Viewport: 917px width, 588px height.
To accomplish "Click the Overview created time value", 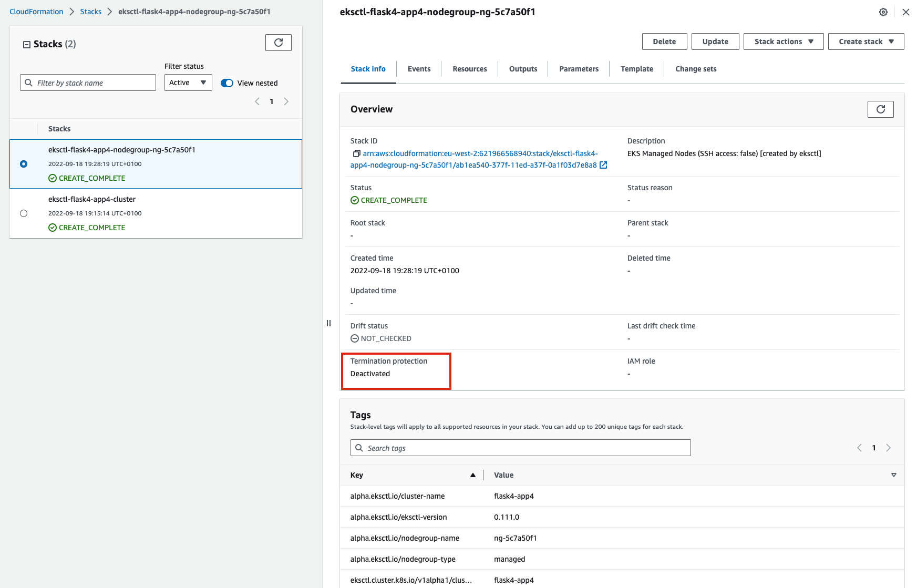I will tap(405, 271).
